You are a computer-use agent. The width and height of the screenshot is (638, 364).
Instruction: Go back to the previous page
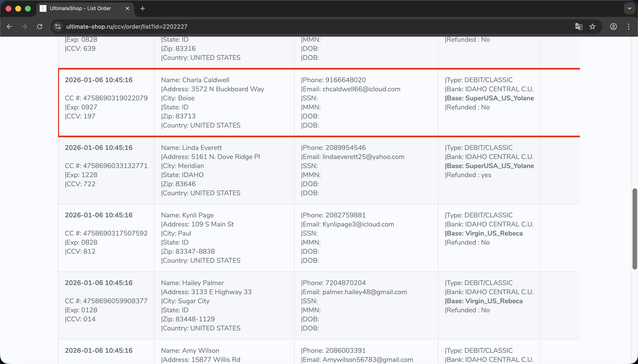coord(9,27)
